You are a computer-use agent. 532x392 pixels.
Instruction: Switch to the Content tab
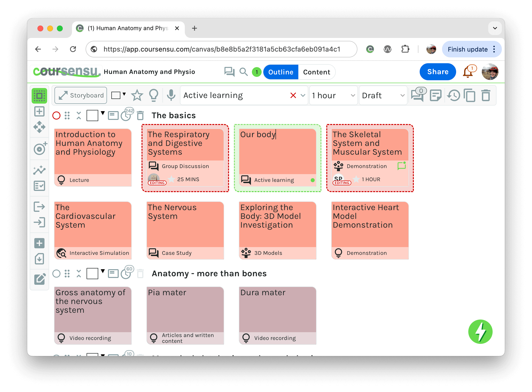(317, 72)
